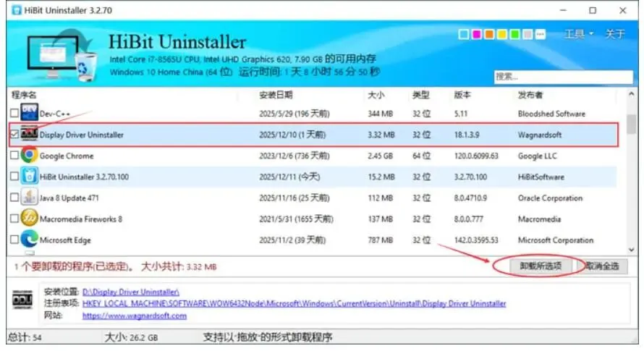644x351 pixels.
Task: Tick the Macromedia Fireworks 8 checkbox
Action: [14, 219]
